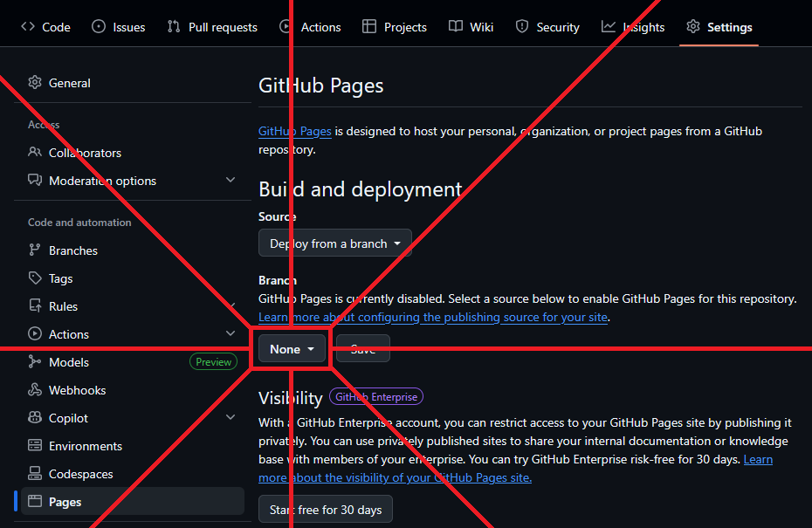Expand the Copilot settings section
The width and height of the screenshot is (812, 528).
[x=231, y=418]
